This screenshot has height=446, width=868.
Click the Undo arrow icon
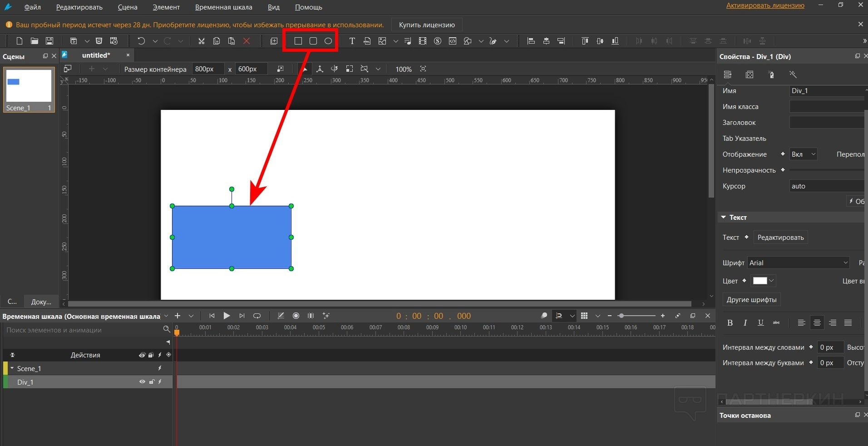(141, 41)
